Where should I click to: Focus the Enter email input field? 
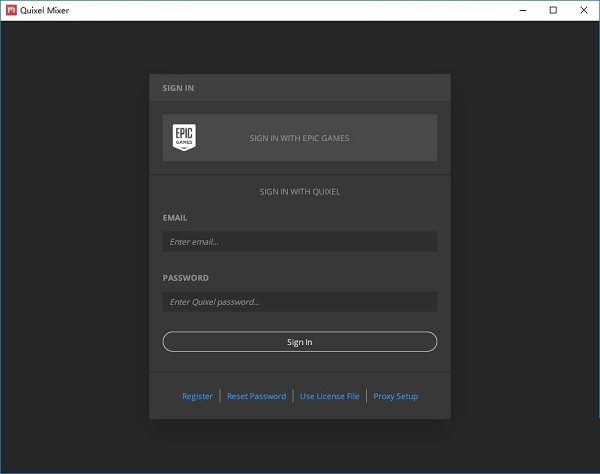[x=299, y=241]
